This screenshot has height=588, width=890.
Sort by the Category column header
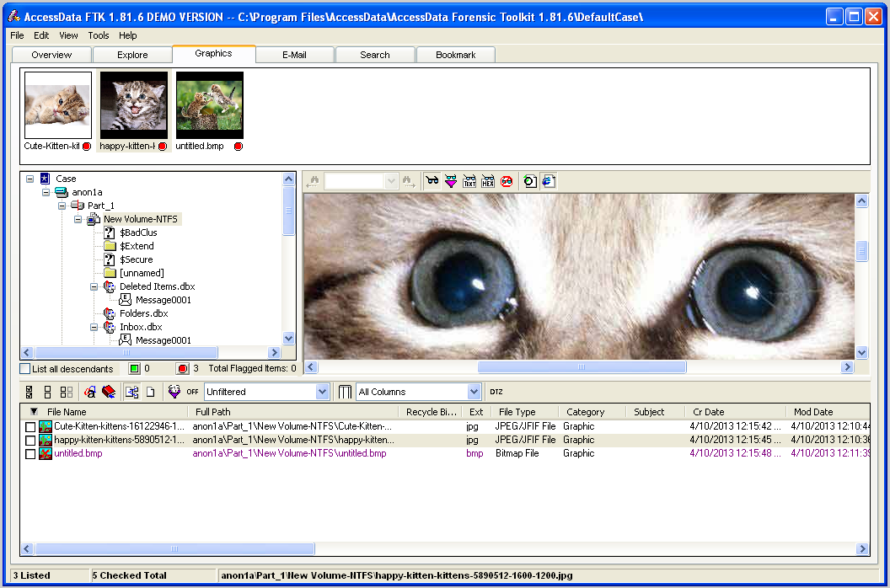[592, 412]
